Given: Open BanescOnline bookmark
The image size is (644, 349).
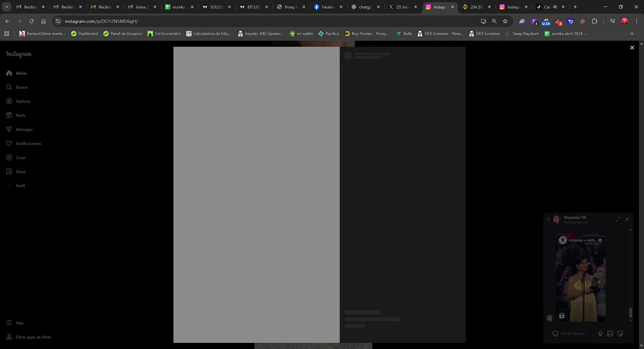Looking at the screenshot, I should click(x=42, y=33).
